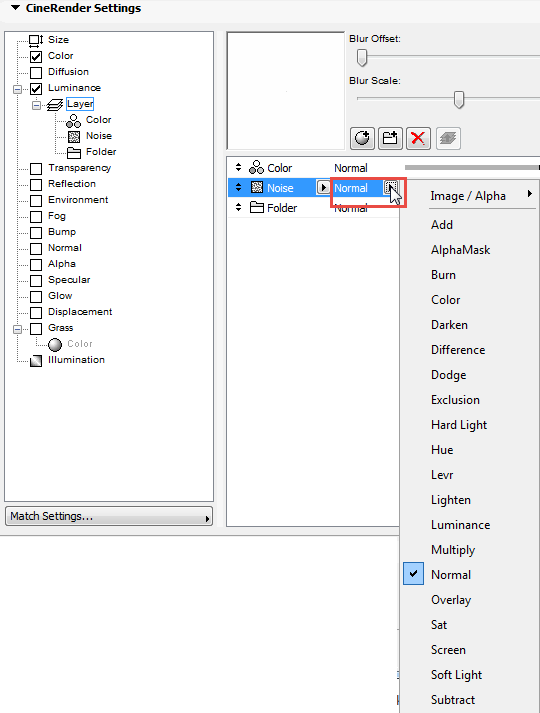
Task: Enable the Specular checkbox
Action: click(36, 281)
